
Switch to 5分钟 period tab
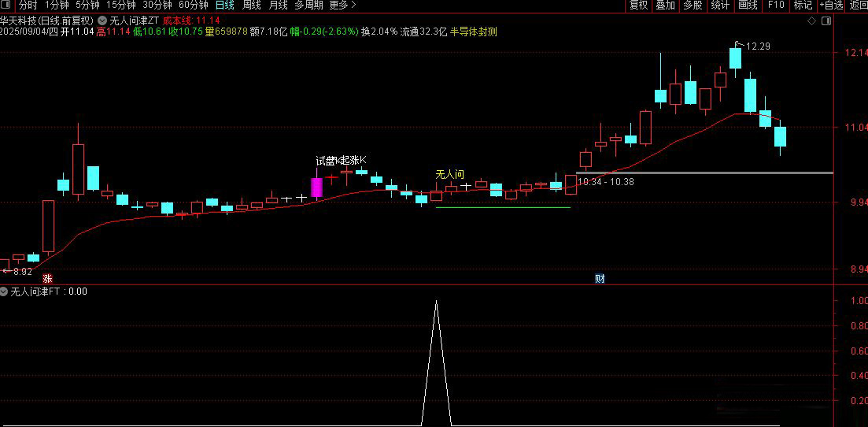(87, 6)
